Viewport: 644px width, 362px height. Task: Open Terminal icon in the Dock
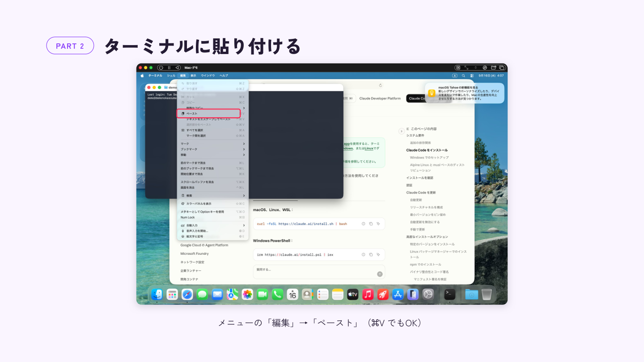tap(450, 294)
